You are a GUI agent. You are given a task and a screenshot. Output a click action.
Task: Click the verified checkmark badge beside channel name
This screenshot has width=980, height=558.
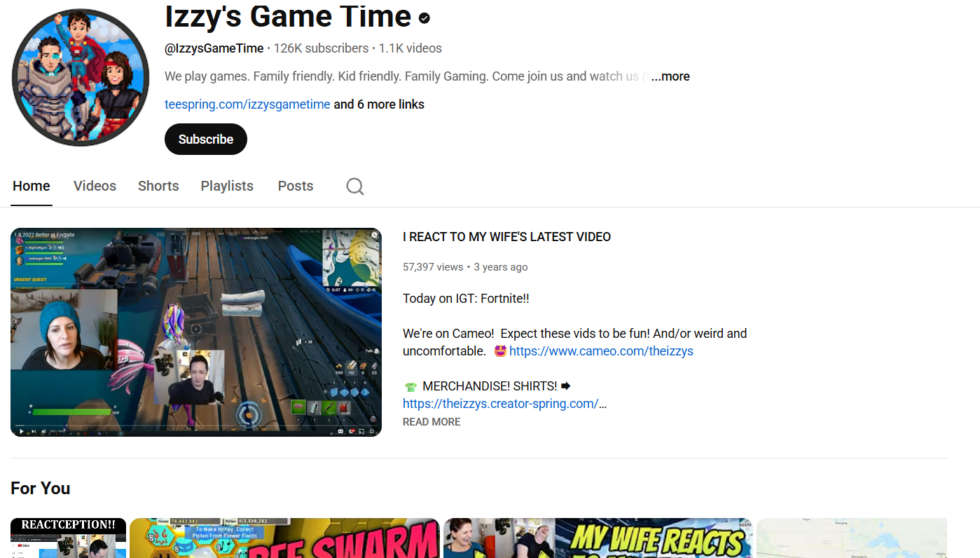coord(425,18)
